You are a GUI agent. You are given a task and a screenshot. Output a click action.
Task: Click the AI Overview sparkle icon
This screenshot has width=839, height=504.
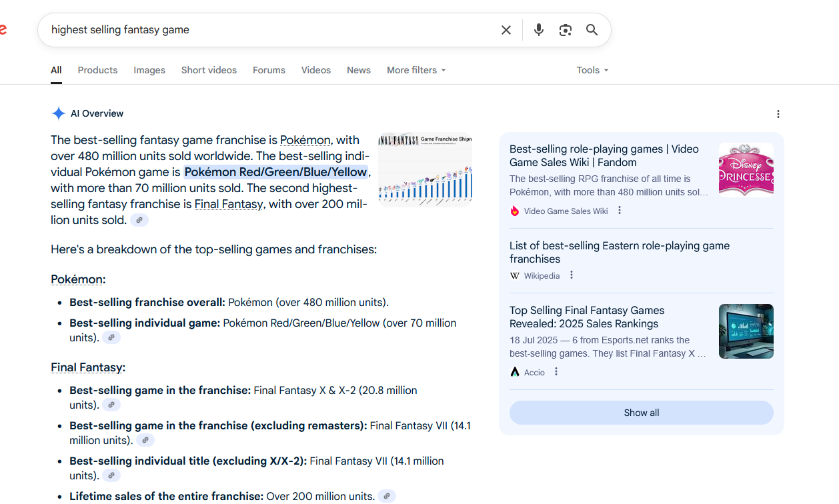coord(59,113)
